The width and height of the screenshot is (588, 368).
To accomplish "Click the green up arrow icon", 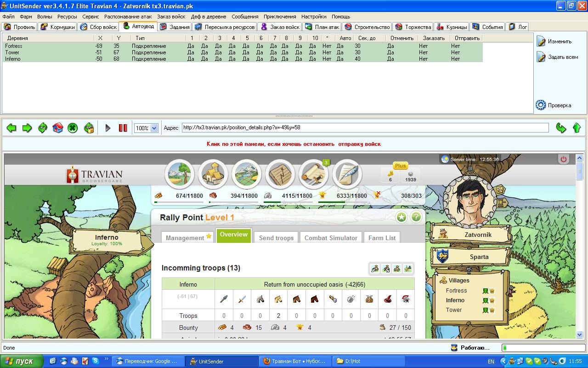I will point(577,128).
